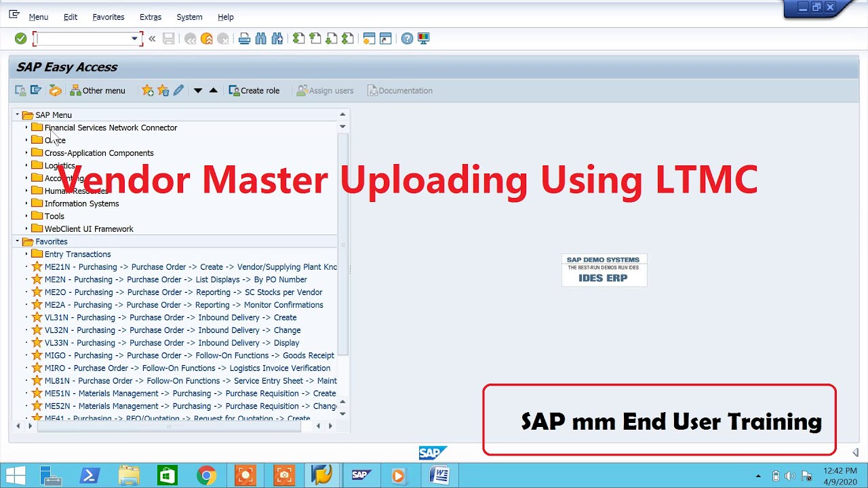Open the SAP Business Workplace icon
Viewport: 868px width, 488px height.
tap(55, 90)
